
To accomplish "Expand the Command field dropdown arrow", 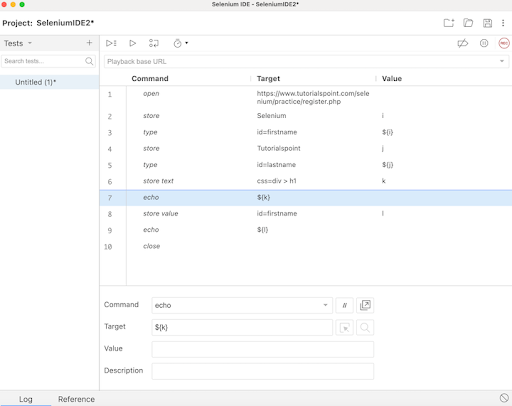I will pyautogui.click(x=325, y=305).
